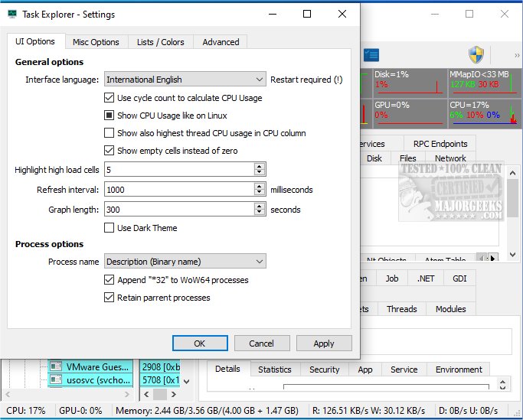
Task: Expand the toolbar overflow chevron
Action: click(x=516, y=55)
